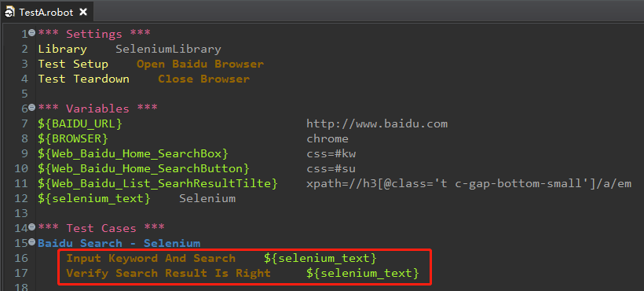Click the Open Baidu Browser keyword
The height and width of the screenshot is (291, 644).
coord(200,64)
